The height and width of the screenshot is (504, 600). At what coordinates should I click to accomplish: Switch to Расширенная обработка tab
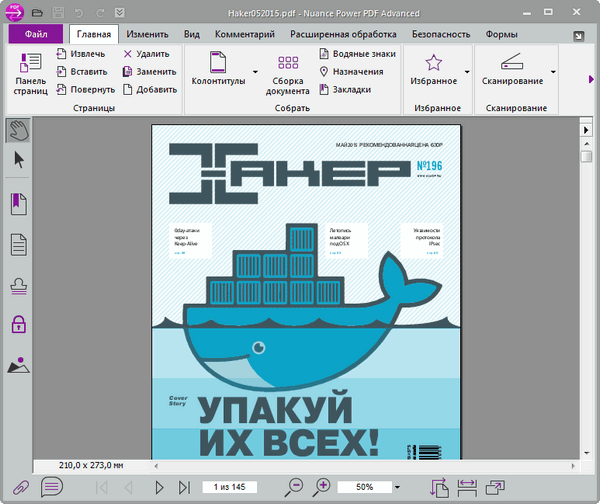click(x=343, y=34)
